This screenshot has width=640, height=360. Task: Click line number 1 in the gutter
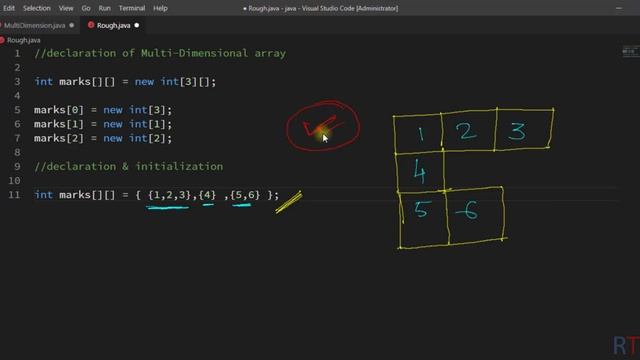(17, 53)
